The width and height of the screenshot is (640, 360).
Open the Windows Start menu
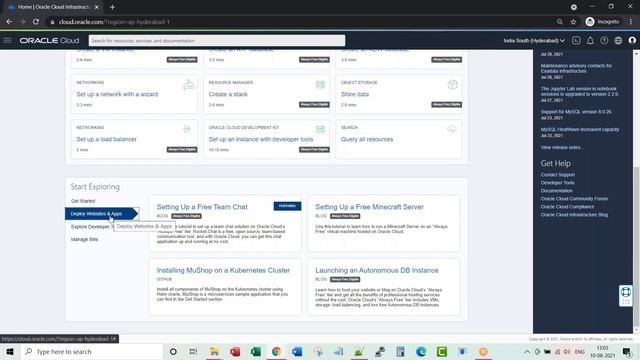coord(10,351)
